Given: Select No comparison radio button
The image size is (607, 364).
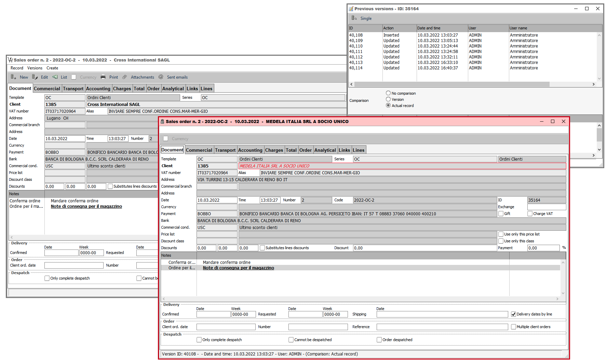Looking at the screenshot, I should (x=388, y=93).
